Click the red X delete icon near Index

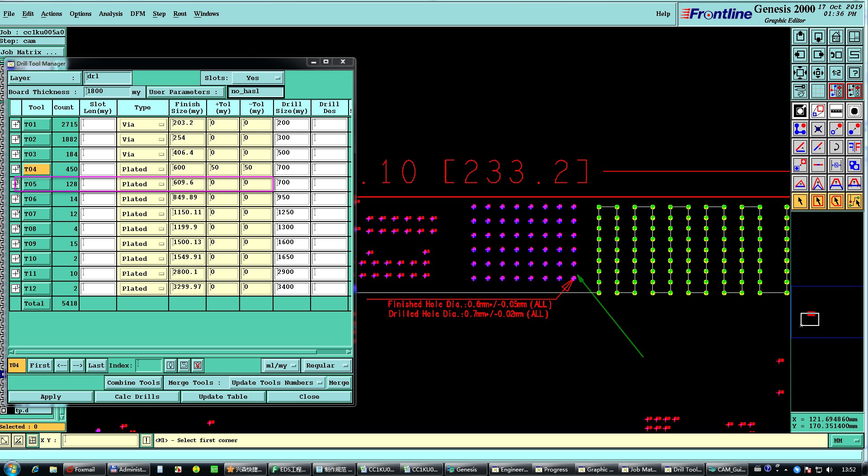[198, 365]
